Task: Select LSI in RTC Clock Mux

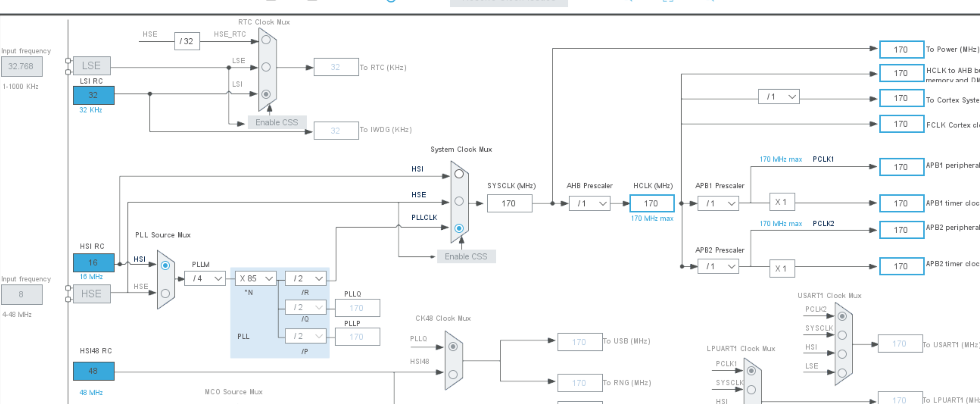Action: [x=266, y=94]
